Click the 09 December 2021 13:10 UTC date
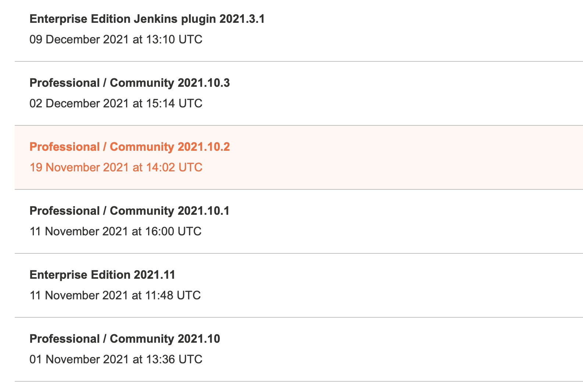 (116, 40)
